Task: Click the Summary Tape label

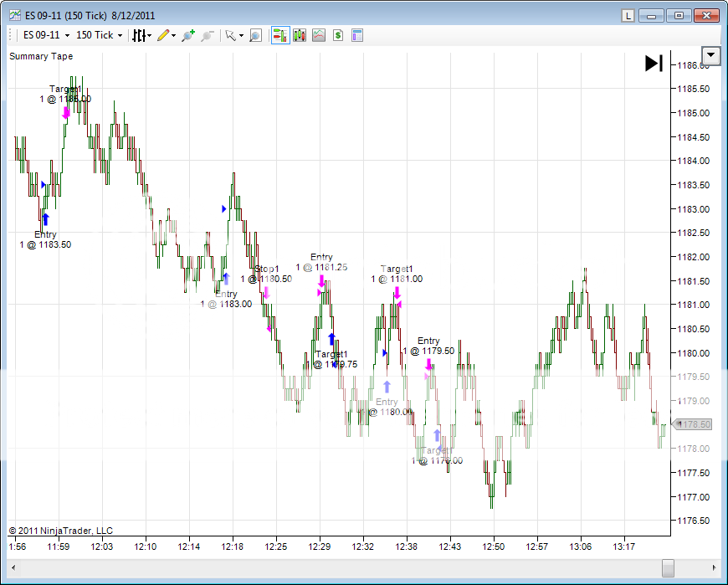Action: click(x=39, y=56)
